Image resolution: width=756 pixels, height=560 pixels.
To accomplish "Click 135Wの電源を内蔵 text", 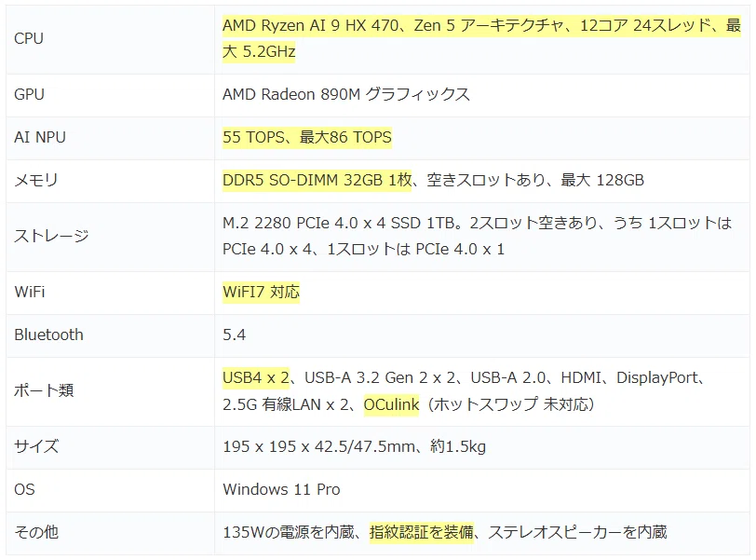I will (x=289, y=532).
